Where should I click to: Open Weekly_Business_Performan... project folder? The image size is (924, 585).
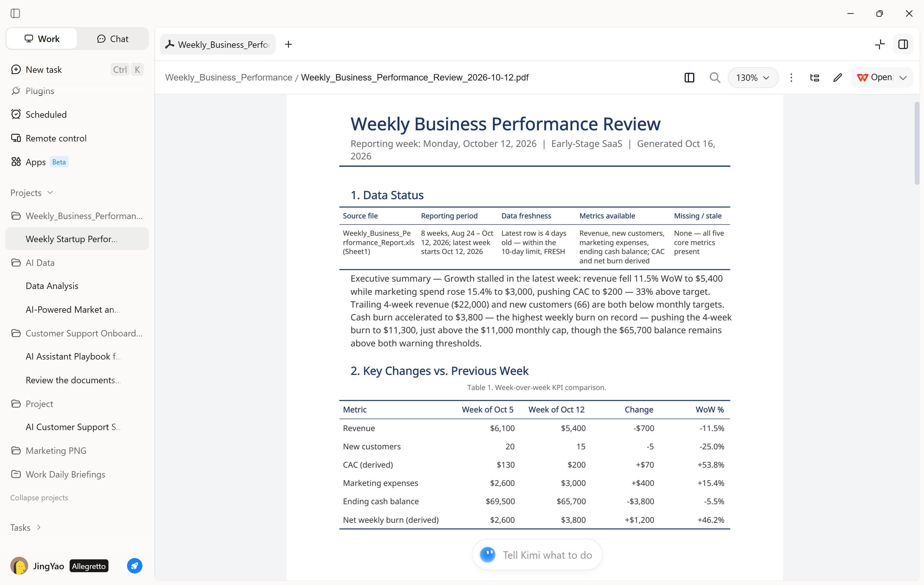[77, 216]
